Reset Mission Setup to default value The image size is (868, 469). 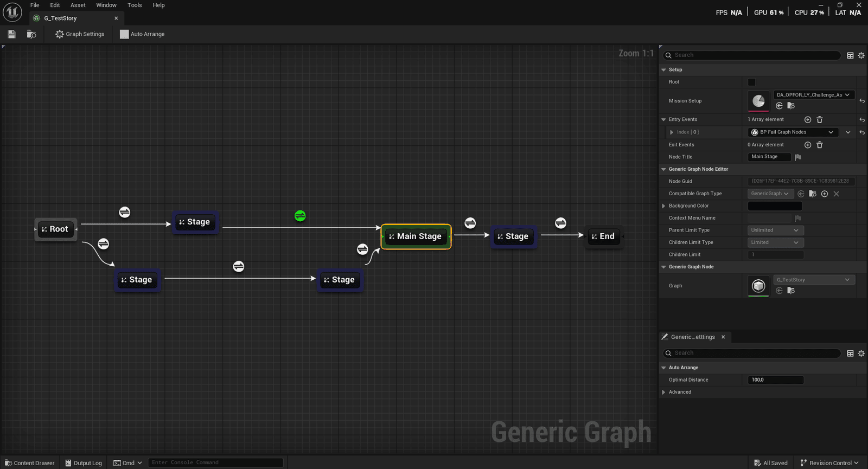(x=862, y=101)
